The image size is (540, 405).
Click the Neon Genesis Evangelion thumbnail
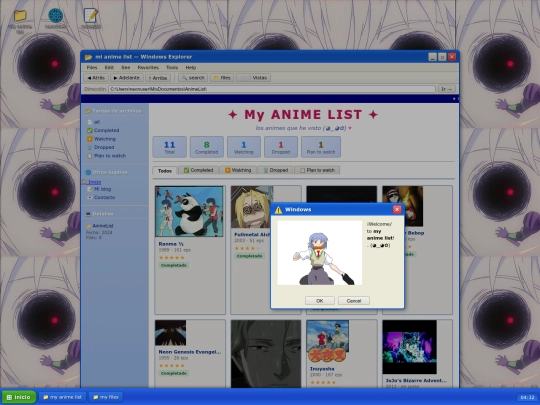click(x=170, y=333)
